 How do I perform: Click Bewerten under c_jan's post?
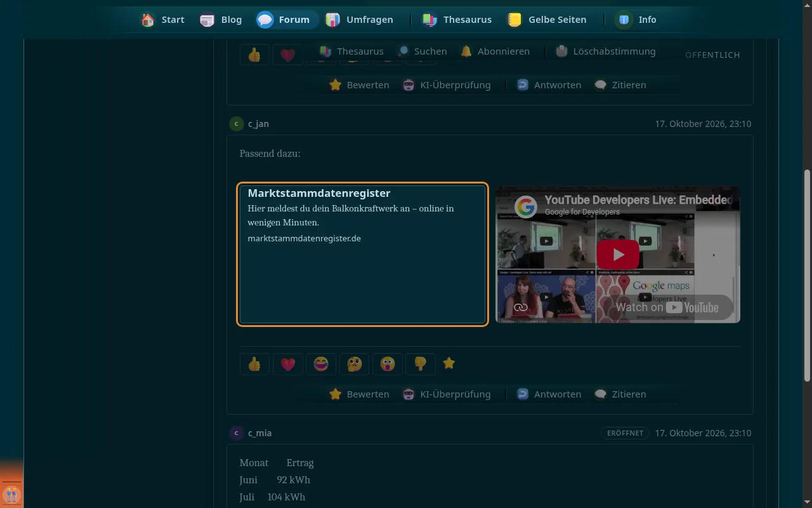coord(359,394)
